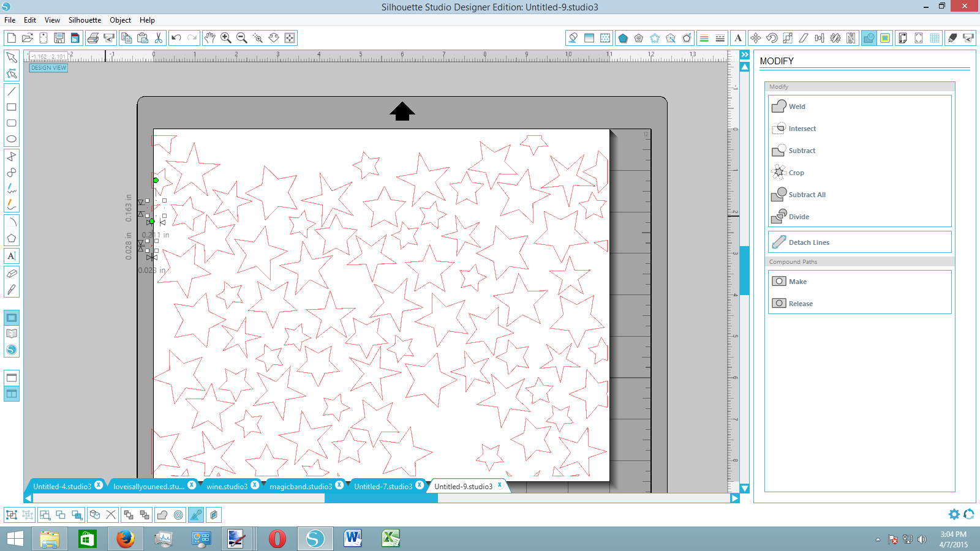Click the Weld icon in bottom toolbar
Viewport: 980px width, 551px height.
[162, 515]
